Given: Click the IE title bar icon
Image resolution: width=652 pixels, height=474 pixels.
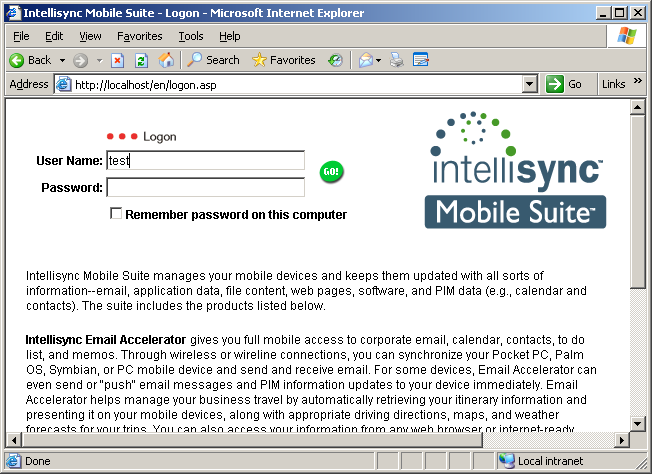Looking at the screenshot, I should [x=13, y=12].
